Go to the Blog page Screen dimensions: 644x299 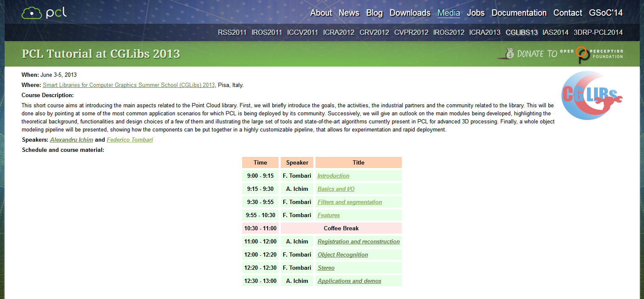pos(374,13)
